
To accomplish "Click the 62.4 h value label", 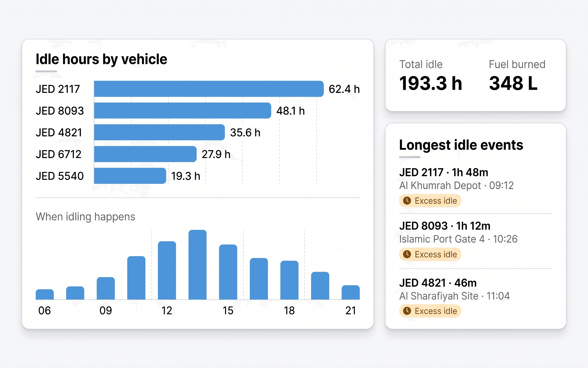I will [344, 89].
